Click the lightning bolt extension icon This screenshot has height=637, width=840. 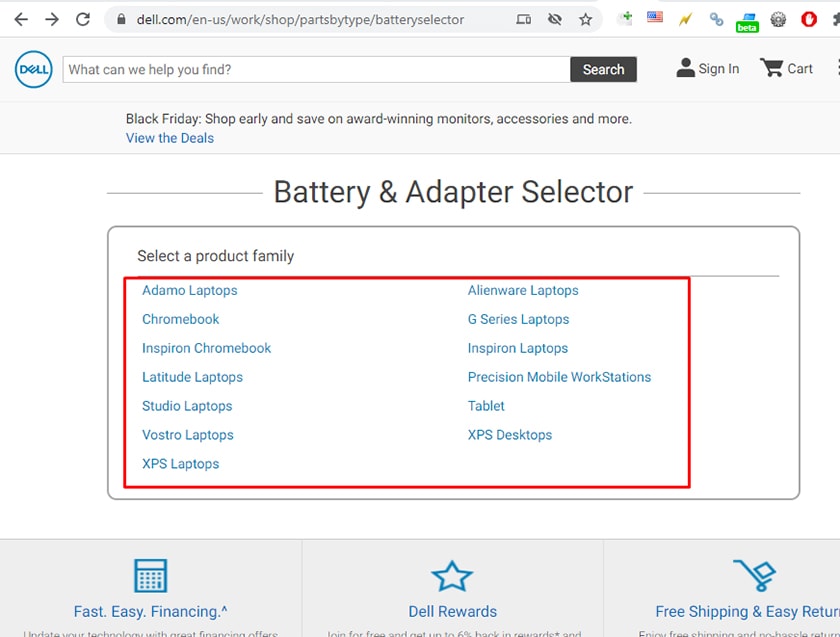point(684,18)
